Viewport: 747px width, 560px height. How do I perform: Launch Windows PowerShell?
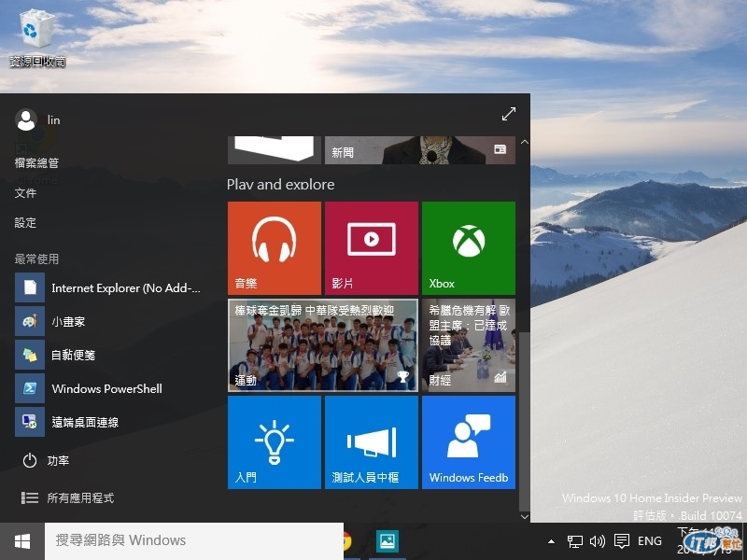[109, 388]
